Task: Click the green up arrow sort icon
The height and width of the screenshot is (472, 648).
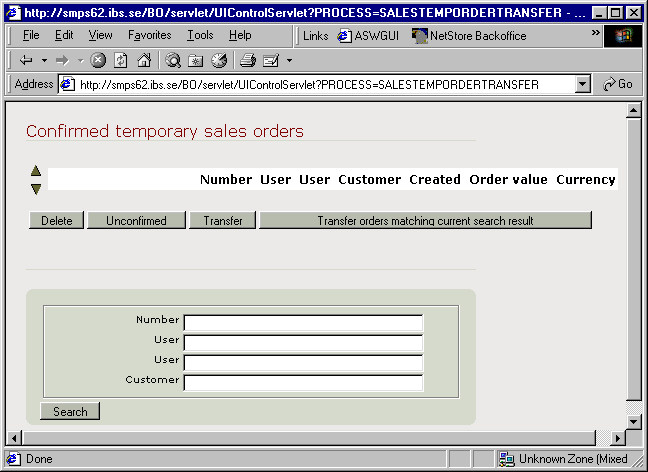Action: pyautogui.click(x=36, y=171)
